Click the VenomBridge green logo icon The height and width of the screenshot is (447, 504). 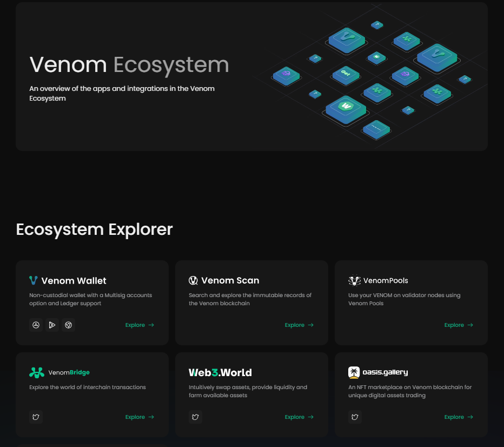(36, 372)
